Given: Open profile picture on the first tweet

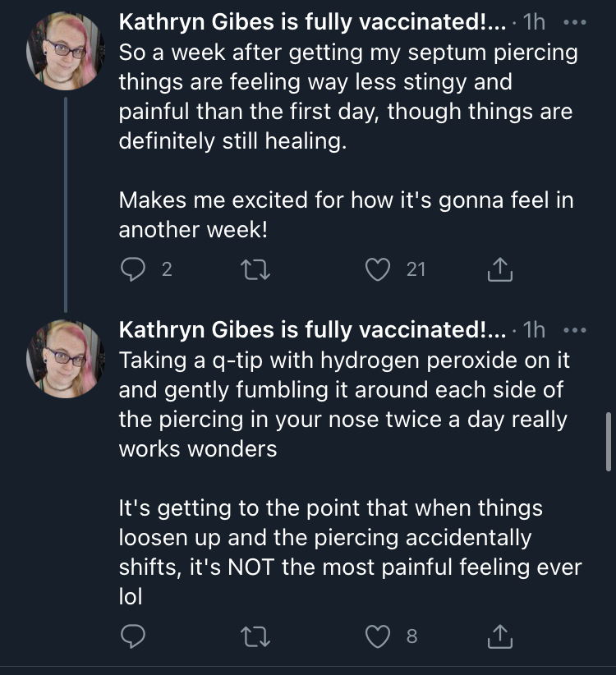Looking at the screenshot, I should coord(66,51).
